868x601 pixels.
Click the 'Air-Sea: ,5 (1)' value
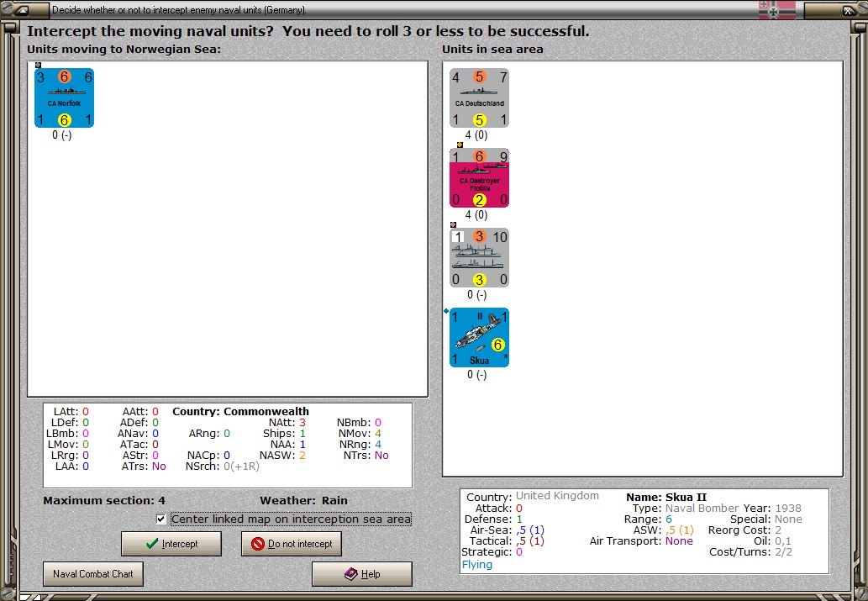coord(508,530)
